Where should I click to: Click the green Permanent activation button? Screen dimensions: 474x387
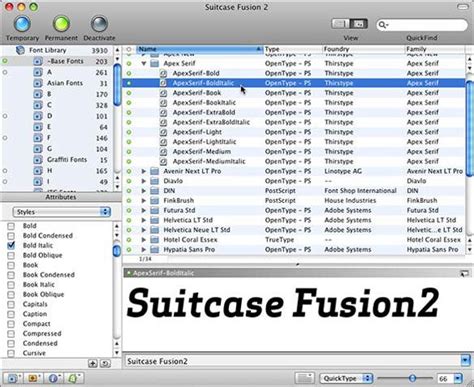[61, 24]
